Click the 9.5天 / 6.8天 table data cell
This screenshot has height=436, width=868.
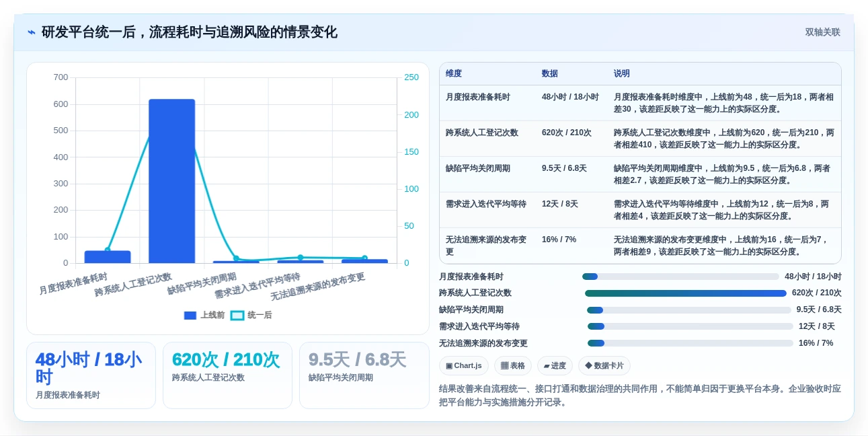click(x=571, y=174)
